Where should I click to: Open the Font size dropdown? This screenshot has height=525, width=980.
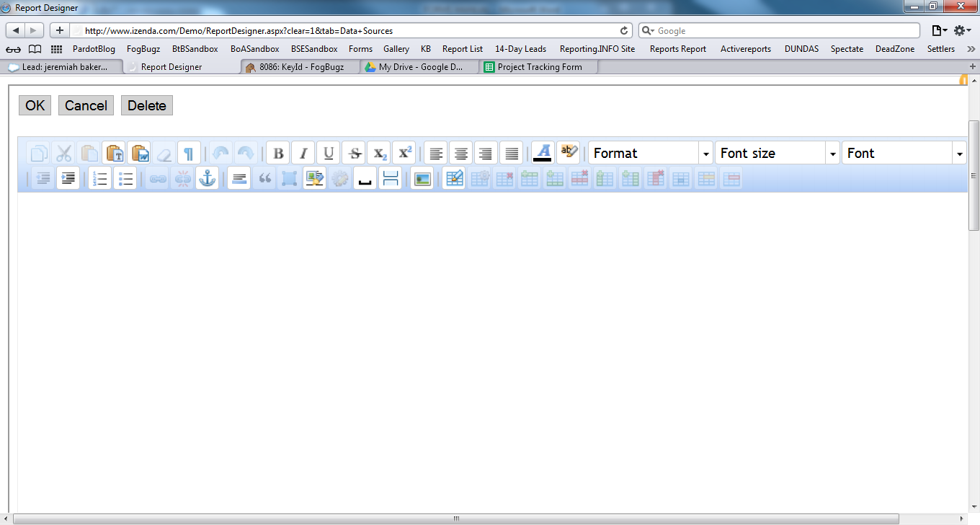778,153
